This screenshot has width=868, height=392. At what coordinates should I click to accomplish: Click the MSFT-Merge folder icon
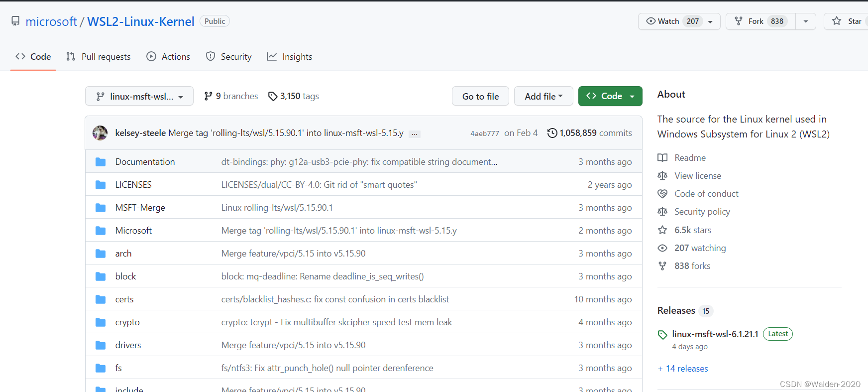(101, 208)
